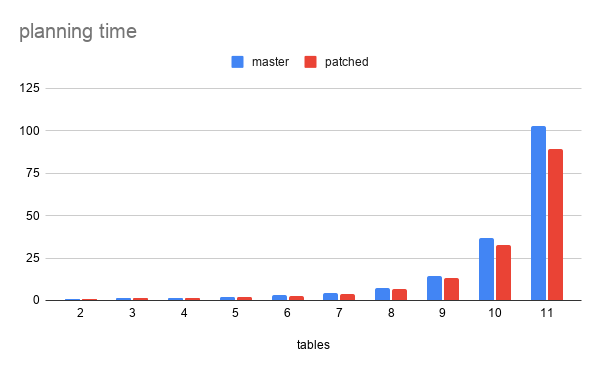Select the patched legend label
The image size is (600, 371).
coord(347,62)
